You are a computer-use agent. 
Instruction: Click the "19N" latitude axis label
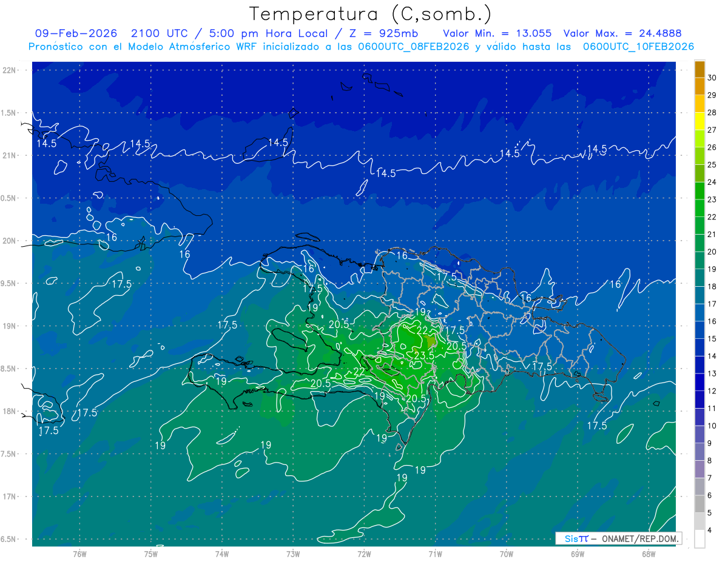point(8,326)
